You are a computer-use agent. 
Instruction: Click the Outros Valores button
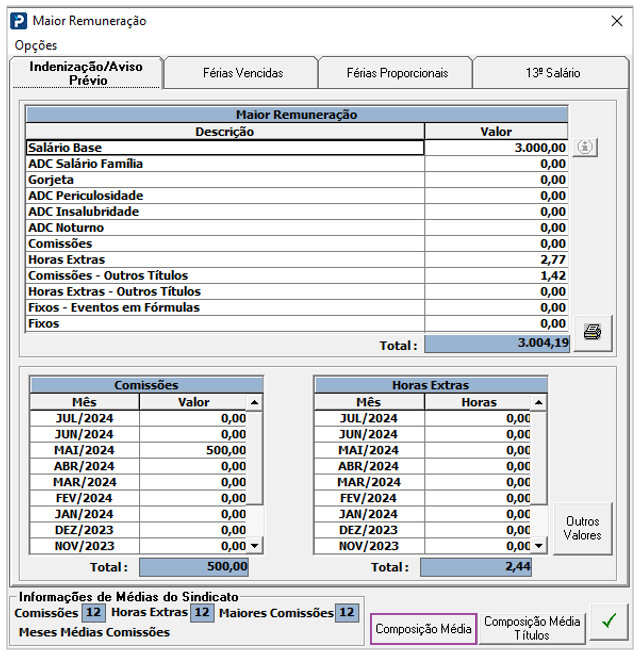click(582, 529)
